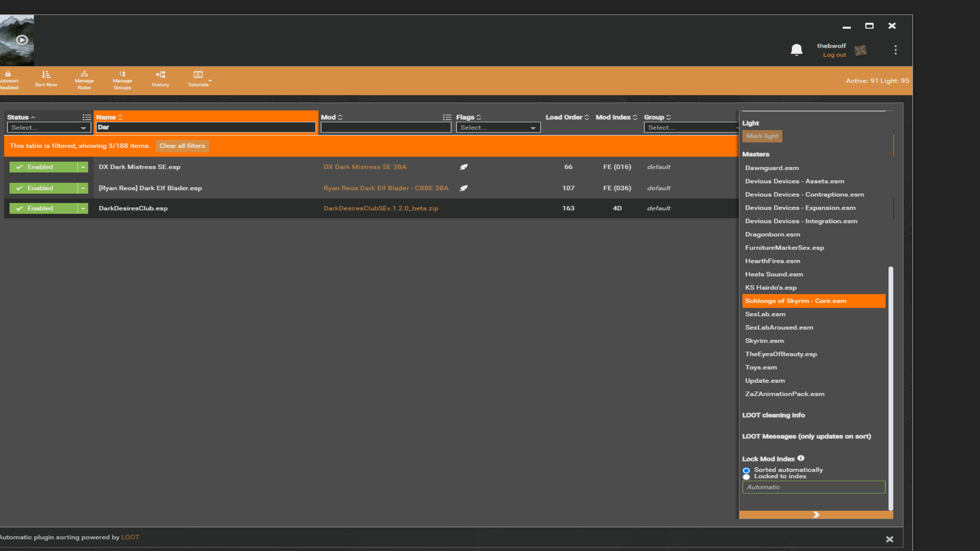Open Manage Groups from the toolbar

click(x=122, y=81)
